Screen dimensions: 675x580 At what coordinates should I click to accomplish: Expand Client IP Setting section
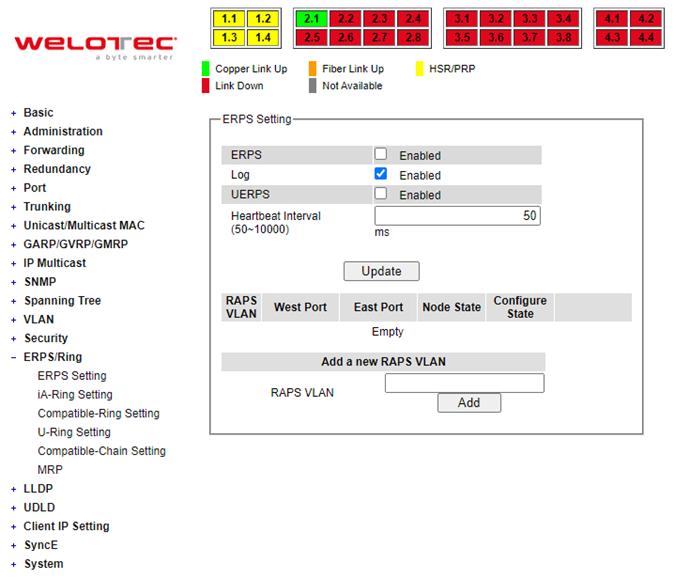66,526
